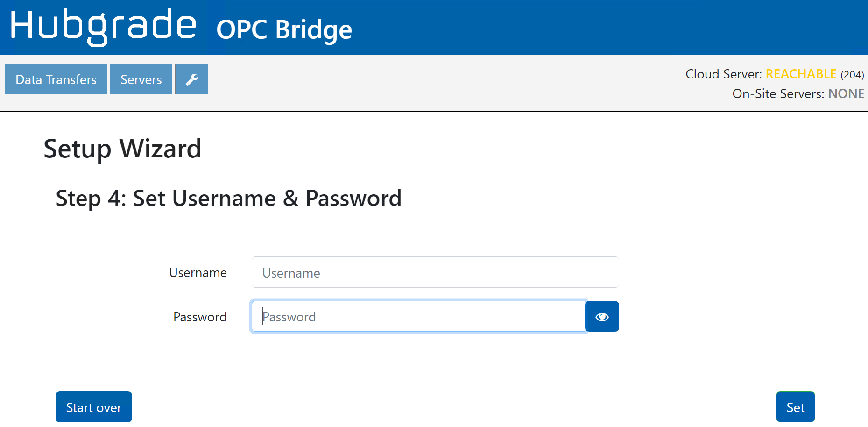The width and height of the screenshot is (868, 427).
Task: Click the Set button
Action: (x=795, y=407)
